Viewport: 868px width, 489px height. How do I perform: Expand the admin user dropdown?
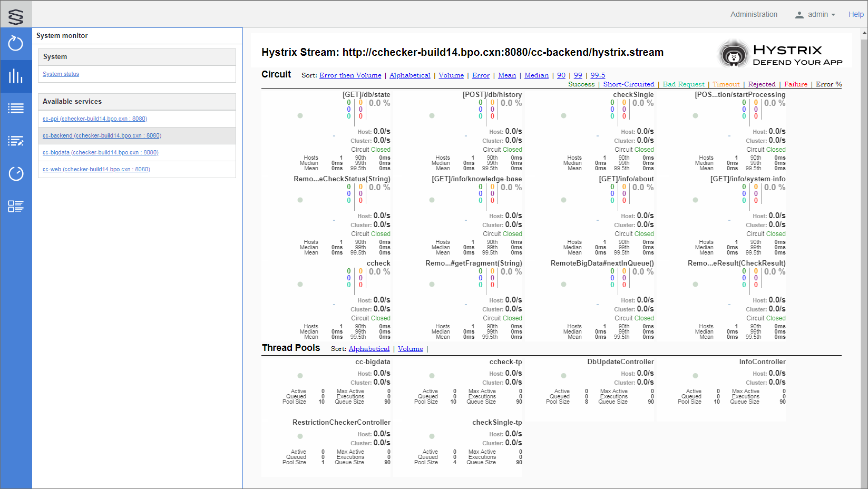[815, 15]
